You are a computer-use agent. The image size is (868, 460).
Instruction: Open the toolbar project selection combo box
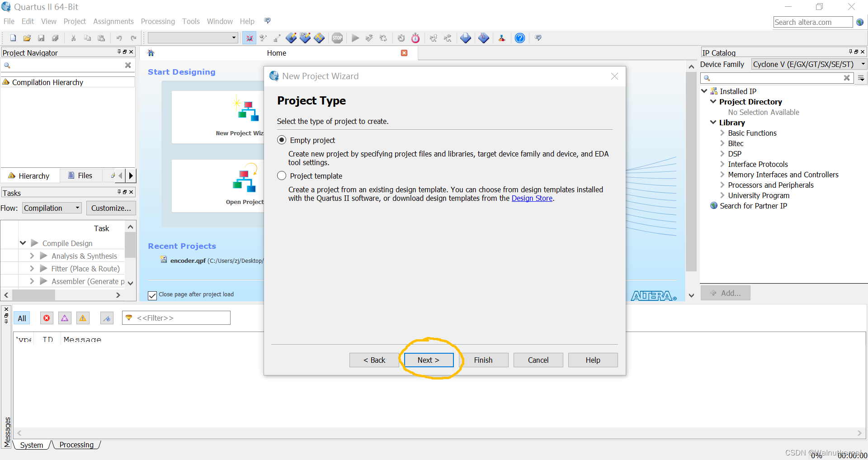click(x=193, y=38)
